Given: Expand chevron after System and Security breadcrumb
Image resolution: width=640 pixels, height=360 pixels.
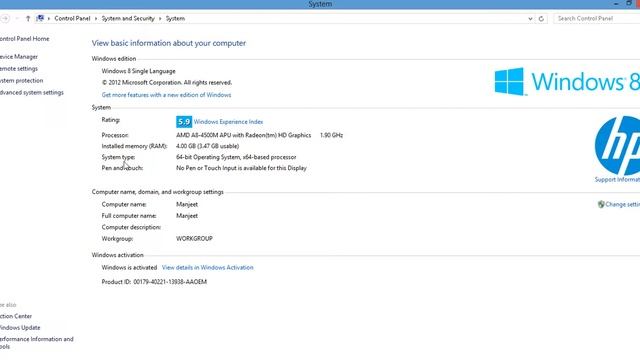Looking at the screenshot, I should (x=160, y=19).
